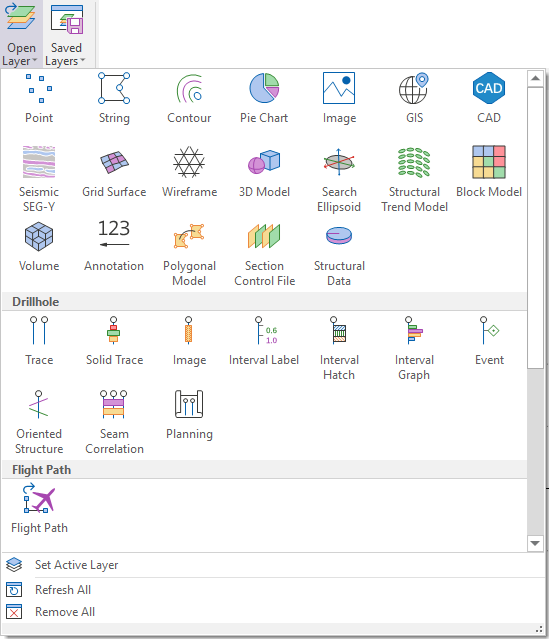Click the Drillhole section header

click(x=264, y=302)
